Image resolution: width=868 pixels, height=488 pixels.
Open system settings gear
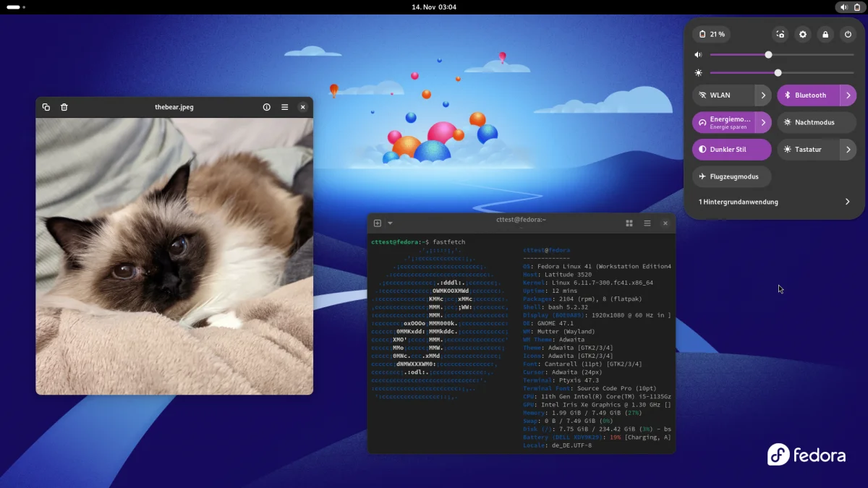click(803, 34)
